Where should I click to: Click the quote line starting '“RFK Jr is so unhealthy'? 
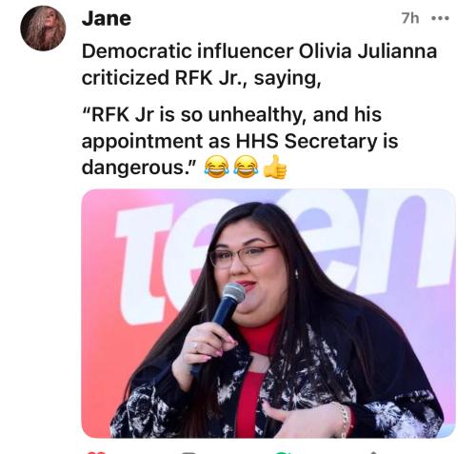click(x=231, y=114)
